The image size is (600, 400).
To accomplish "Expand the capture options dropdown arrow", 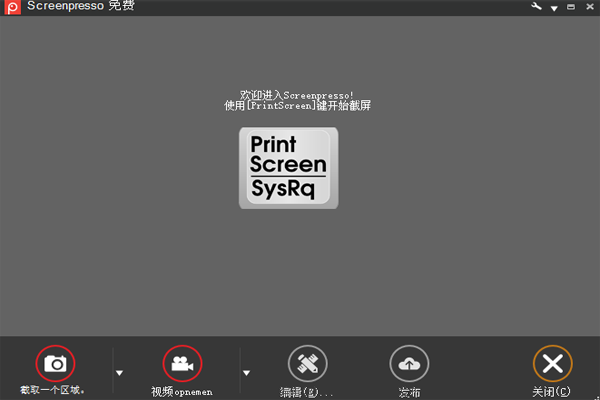I will (x=120, y=373).
